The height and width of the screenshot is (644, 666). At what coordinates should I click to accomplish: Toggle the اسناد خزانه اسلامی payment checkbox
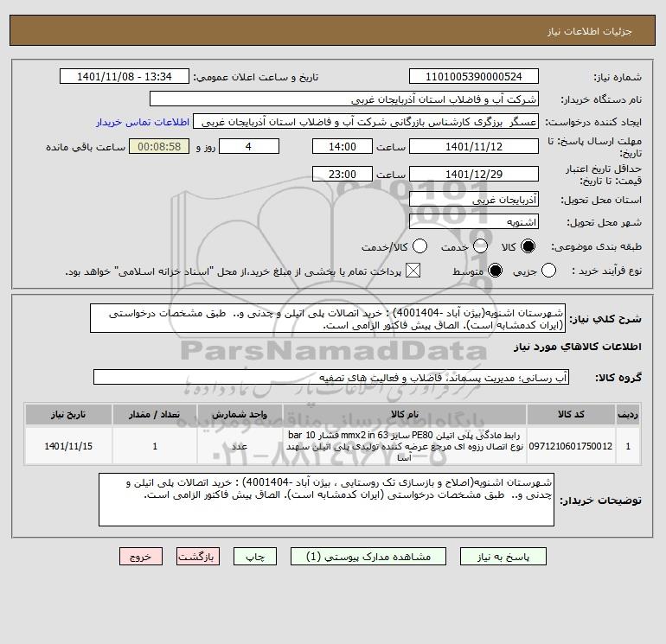413,271
